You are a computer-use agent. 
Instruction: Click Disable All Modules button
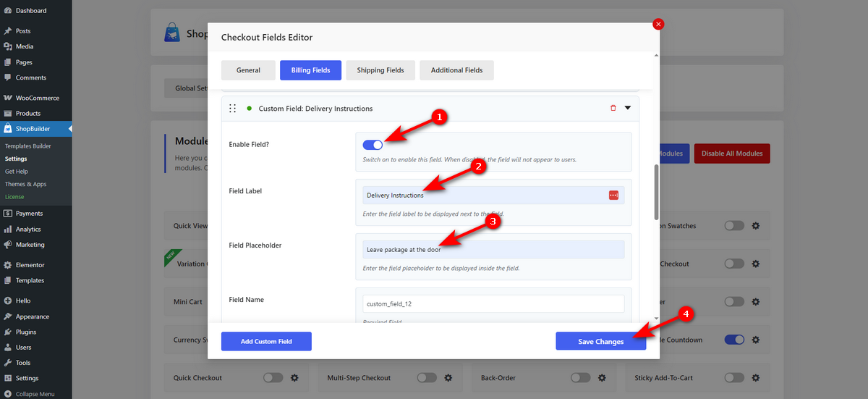[x=732, y=154]
